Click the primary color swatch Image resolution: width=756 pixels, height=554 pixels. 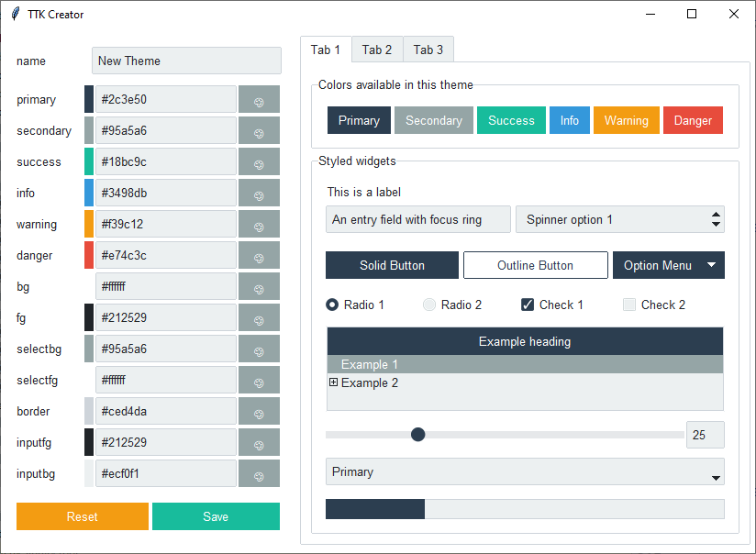click(x=89, y=99)
